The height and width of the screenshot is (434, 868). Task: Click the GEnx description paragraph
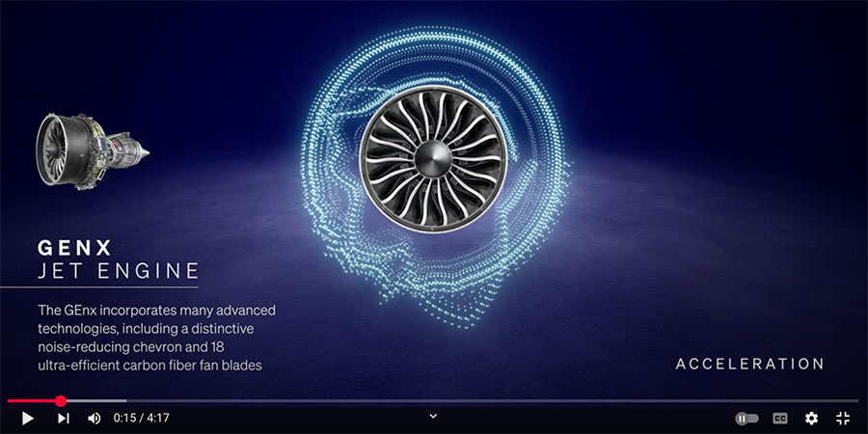point(156,338)
